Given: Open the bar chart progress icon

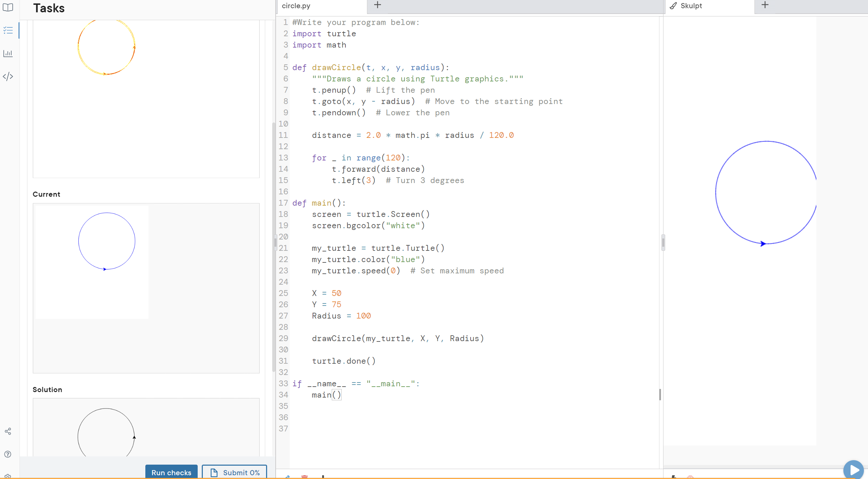Looking at the screenshot, I should coord(8,53).
